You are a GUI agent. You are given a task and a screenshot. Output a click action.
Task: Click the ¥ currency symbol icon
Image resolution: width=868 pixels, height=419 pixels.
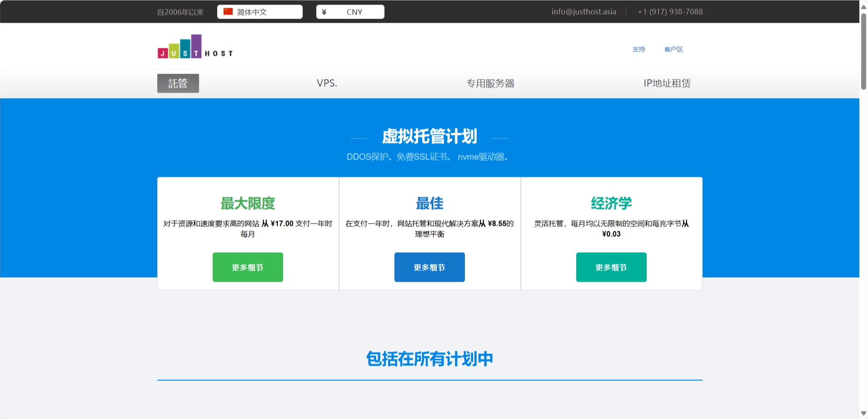pos(324,11)
